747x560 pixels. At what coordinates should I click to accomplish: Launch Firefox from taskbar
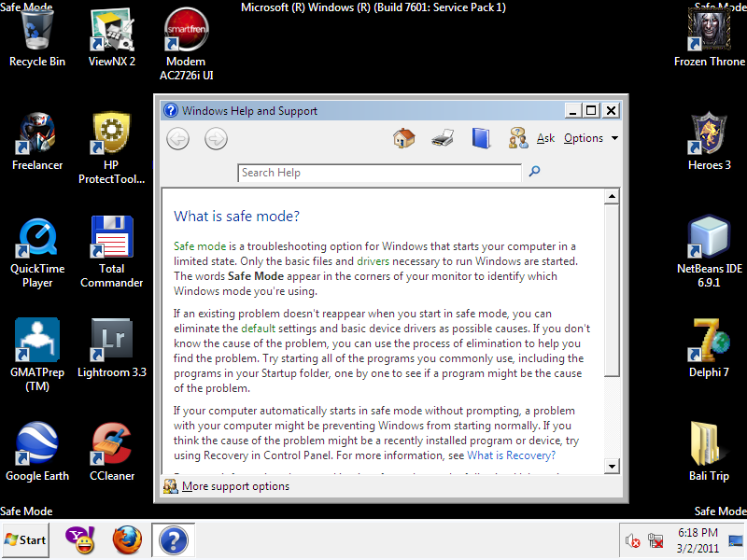(127, 540)
